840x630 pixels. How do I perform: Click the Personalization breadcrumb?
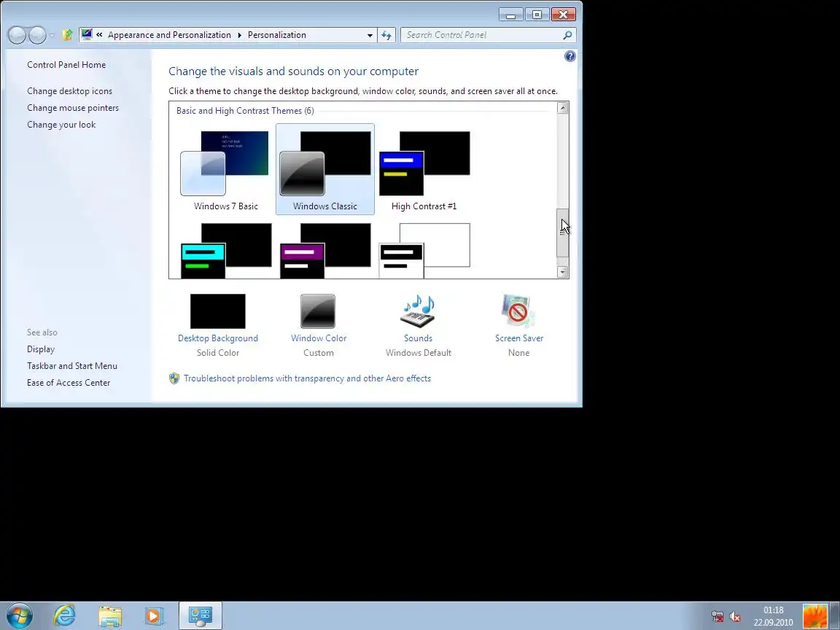click(277, 35)
